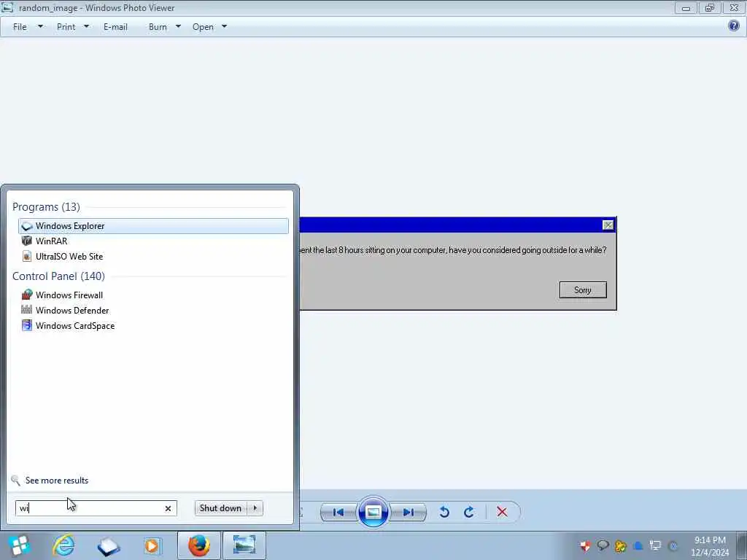
Task: Open the Open menu in Photo Viewer
Action: tap(203, 27)
